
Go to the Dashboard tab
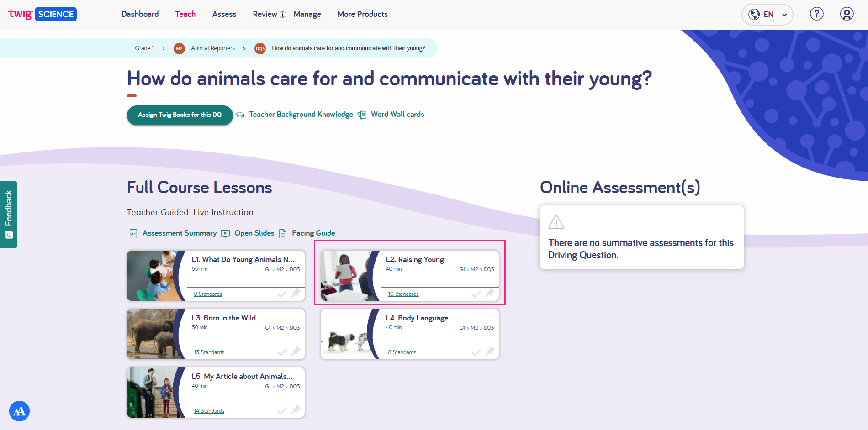click(140, 14)
